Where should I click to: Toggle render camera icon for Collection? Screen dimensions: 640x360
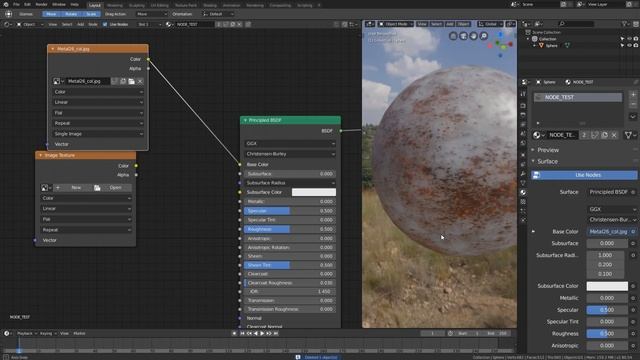coord(636,39)
